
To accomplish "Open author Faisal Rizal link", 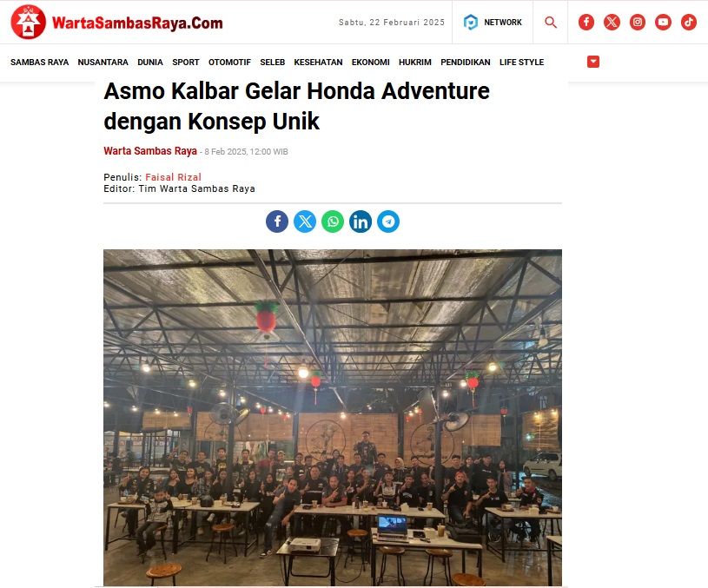I will [174, 177].
